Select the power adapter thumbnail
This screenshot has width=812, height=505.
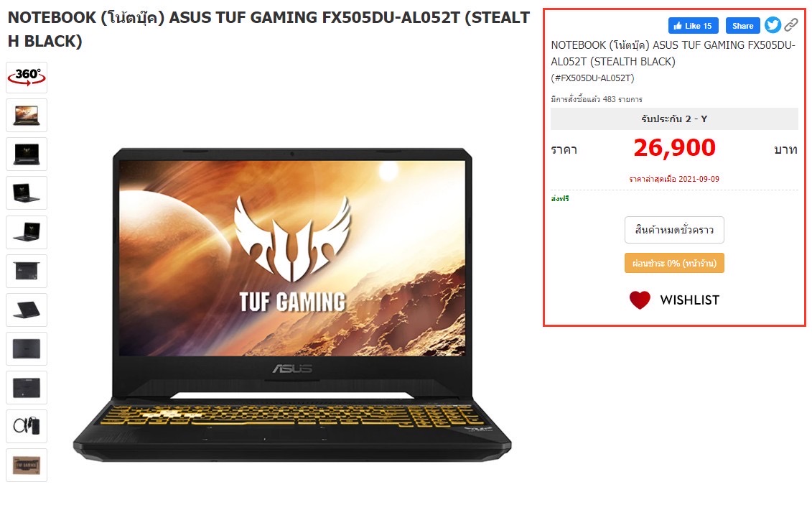27,426
